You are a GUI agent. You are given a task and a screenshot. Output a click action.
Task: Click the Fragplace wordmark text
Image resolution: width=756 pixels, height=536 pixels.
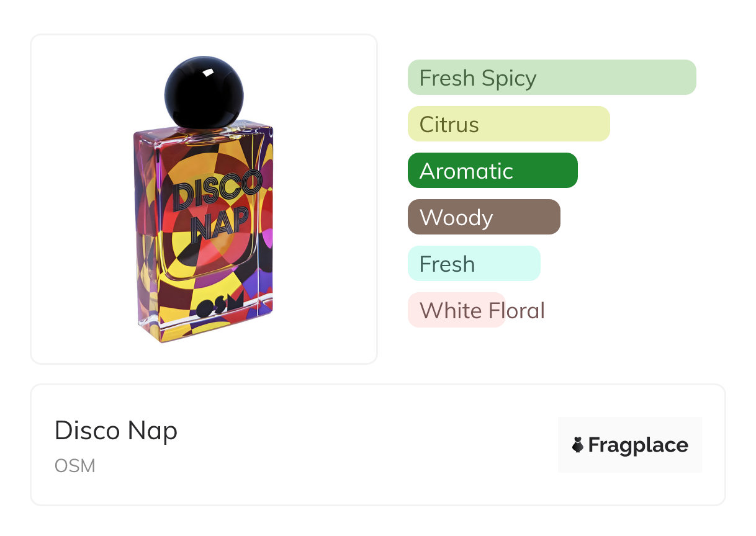(x=638, y=445)
